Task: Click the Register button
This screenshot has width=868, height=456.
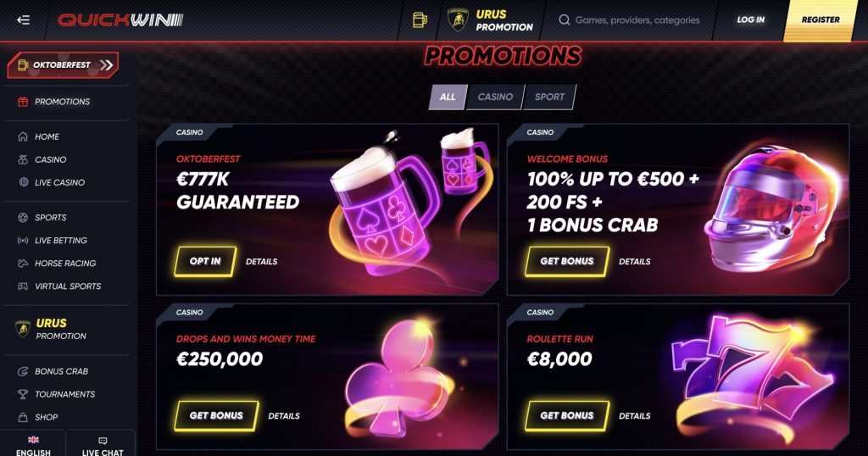Action: tap(820, 20)
